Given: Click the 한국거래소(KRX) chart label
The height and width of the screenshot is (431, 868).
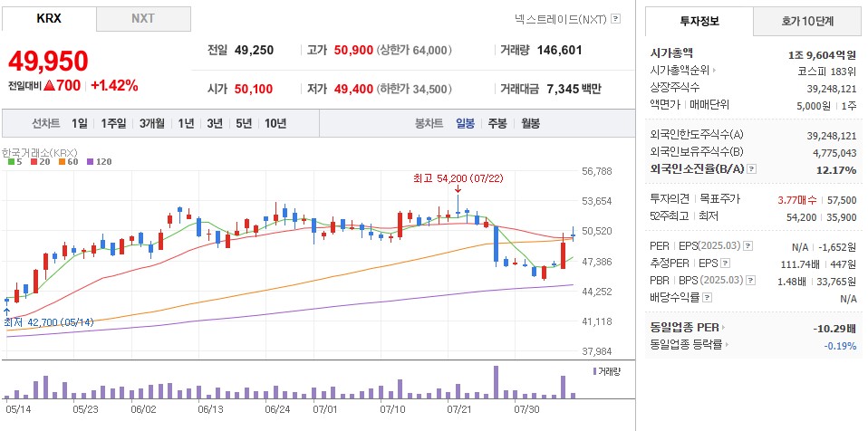Looking at the screenshot, I should [39, 151].
